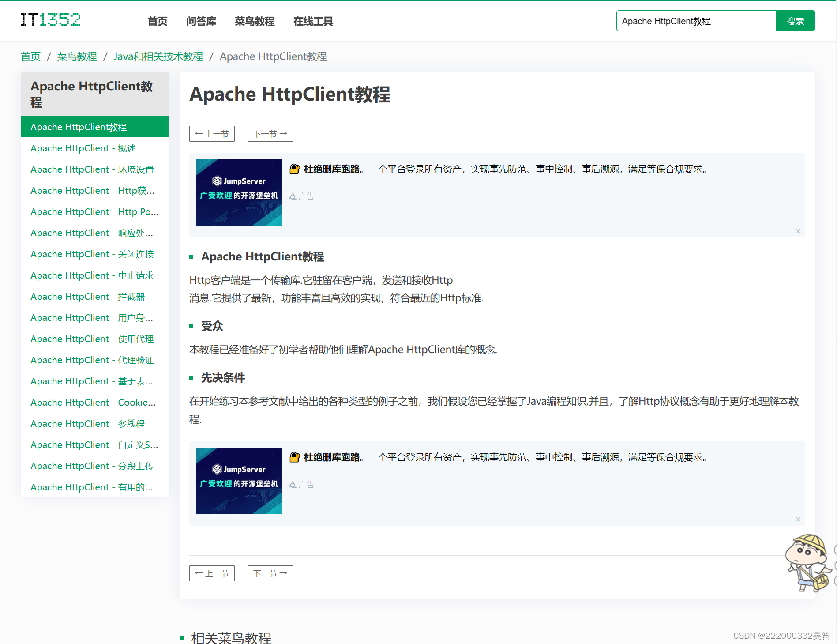Image resolution: width=837 pixels, height=644 pixels.
Task: Open sidebar item Apache HttpClient - 响应处...
Action: (x=95, y=233)
